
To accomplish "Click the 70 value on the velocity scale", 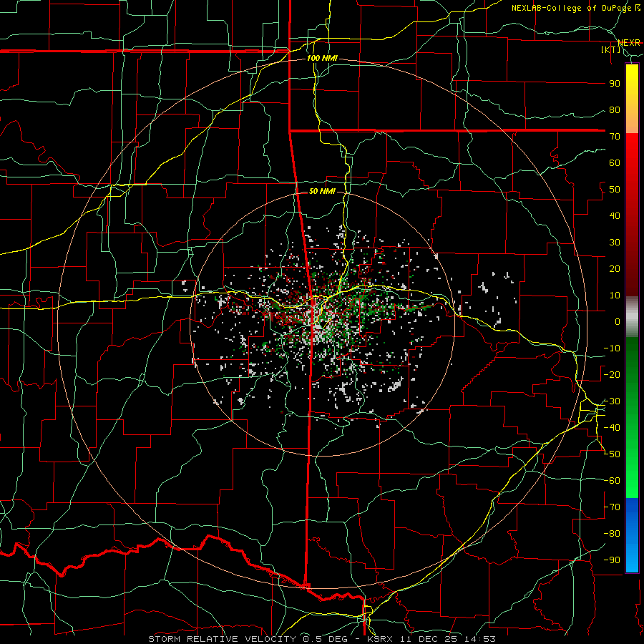I will click(x=615, y=137).
